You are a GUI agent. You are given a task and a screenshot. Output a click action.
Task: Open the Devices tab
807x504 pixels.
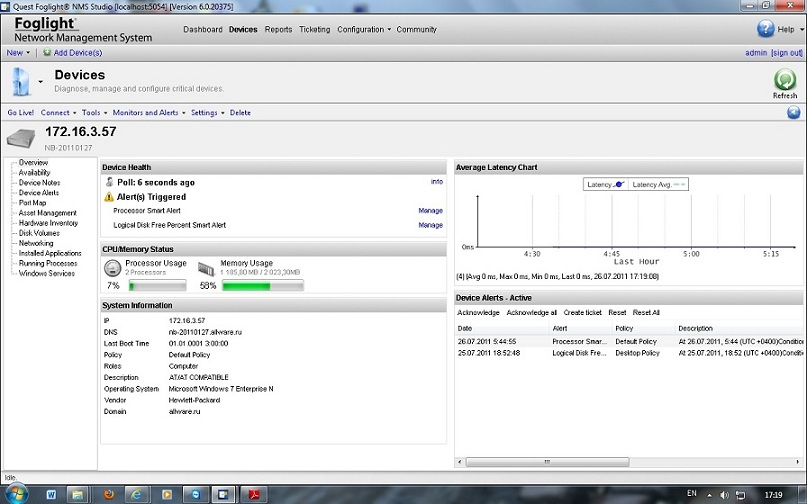click(x=243, y=29)
